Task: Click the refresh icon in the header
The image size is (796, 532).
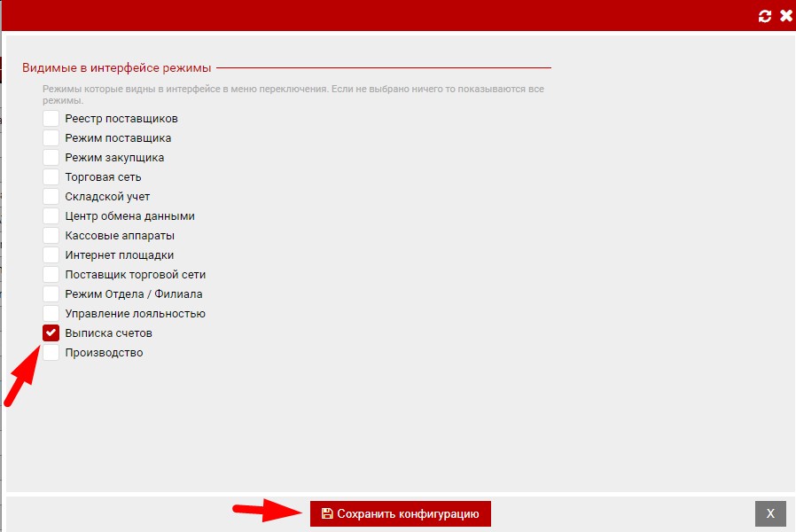Action: 765,16
